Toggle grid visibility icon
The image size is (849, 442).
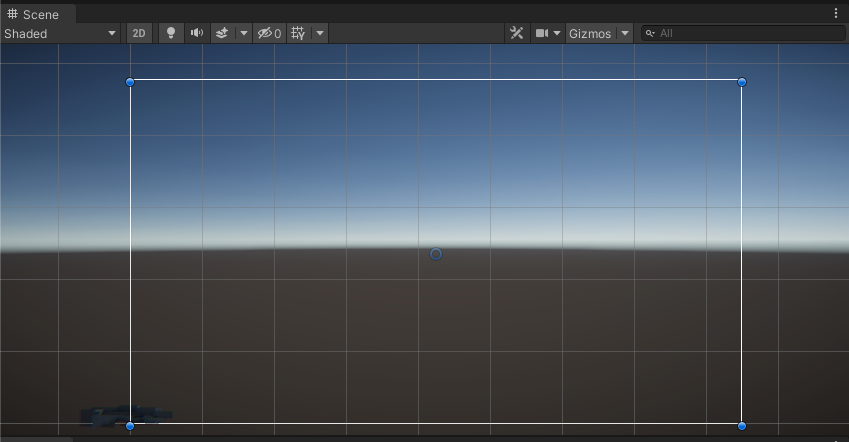click(x=298, y=33)
